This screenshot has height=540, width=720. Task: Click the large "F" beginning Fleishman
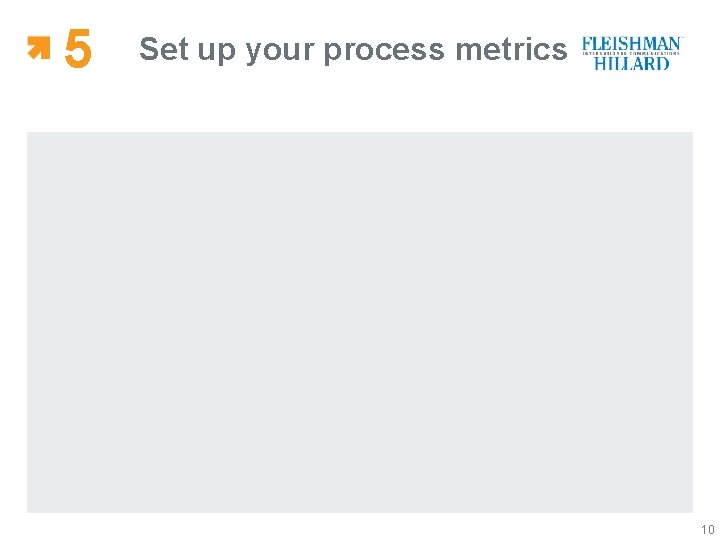coord(587,45)
